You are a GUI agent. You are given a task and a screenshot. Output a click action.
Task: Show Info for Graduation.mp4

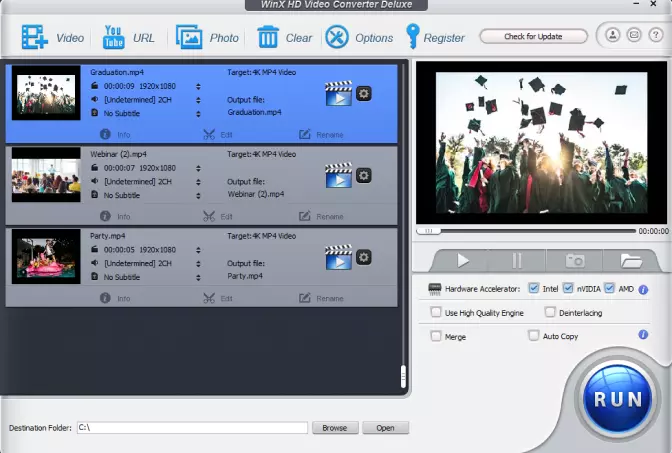point(115,135)
